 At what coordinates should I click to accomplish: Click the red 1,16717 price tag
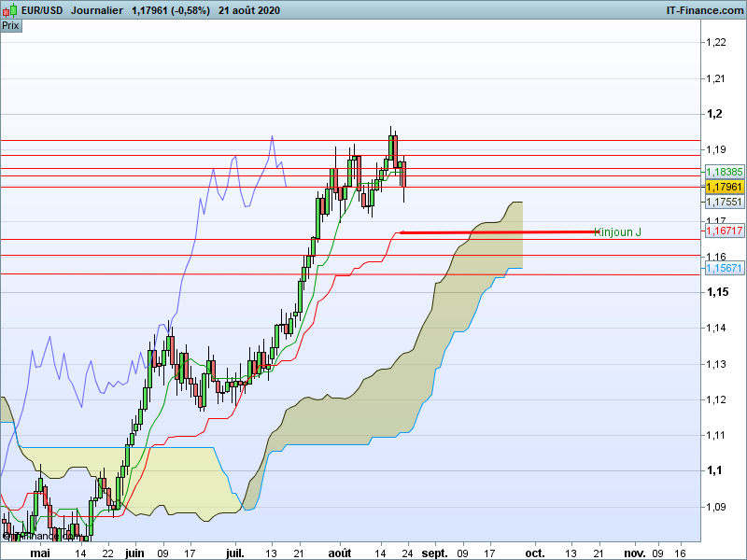point(725,231)
